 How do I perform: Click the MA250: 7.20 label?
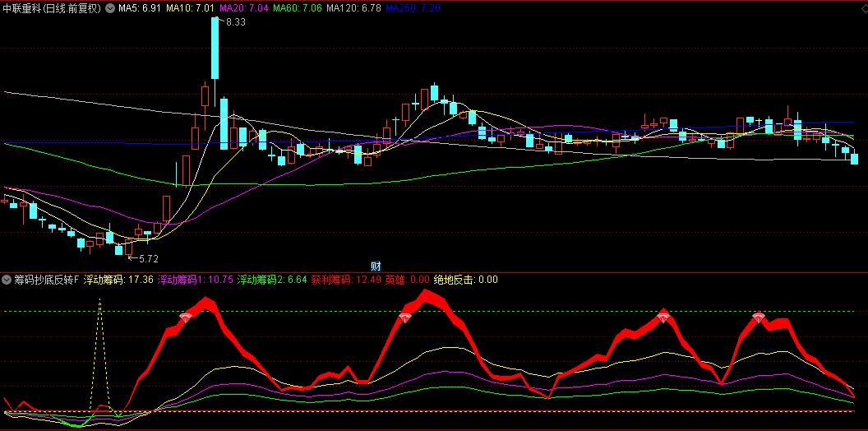point(413,8)
